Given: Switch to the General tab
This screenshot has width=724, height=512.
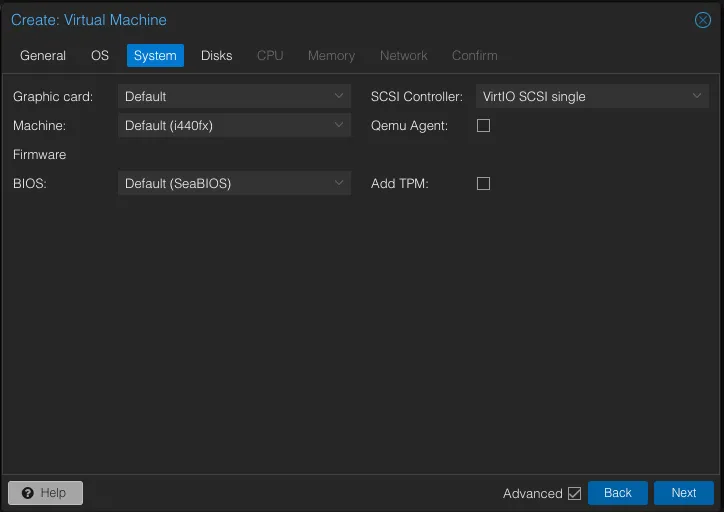Looking at the screenshot, I should tap(43, 56).
